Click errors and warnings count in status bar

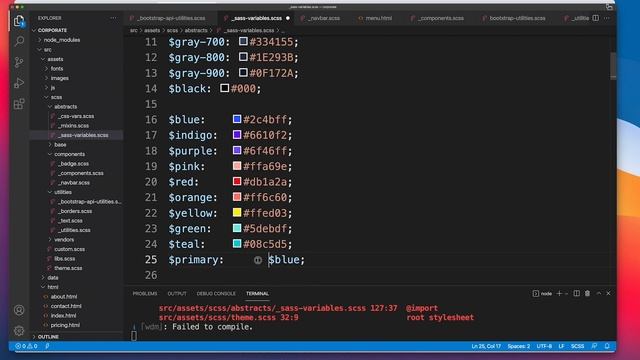tap(27, 346)
